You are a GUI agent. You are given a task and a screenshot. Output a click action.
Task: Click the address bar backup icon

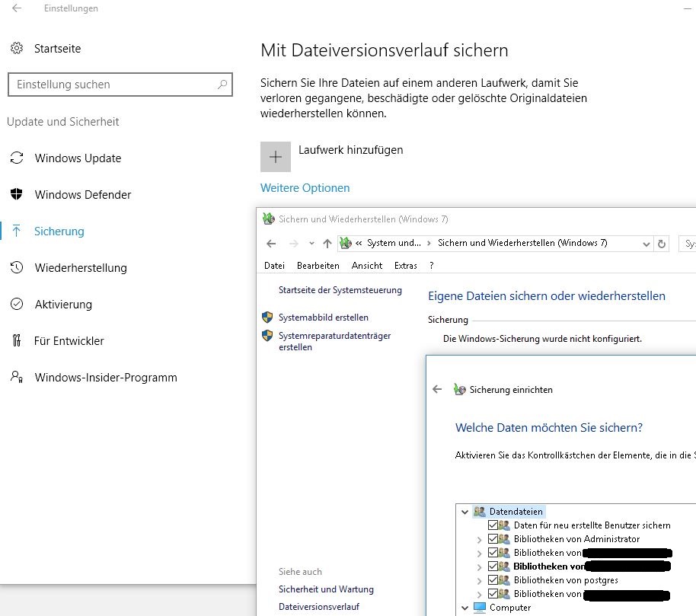click(346, 243)
